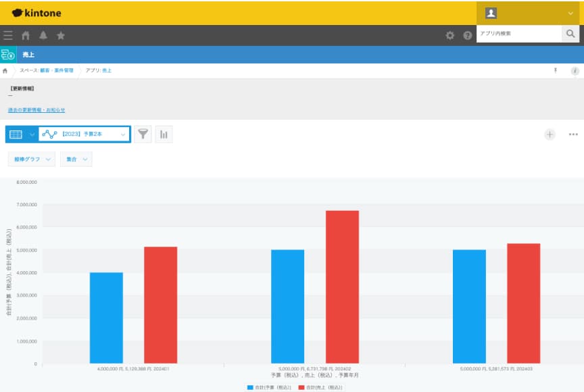Click the 過去の更新情報・お知らせ link
Screen dimensions: 584x392
tap(36, 109)
